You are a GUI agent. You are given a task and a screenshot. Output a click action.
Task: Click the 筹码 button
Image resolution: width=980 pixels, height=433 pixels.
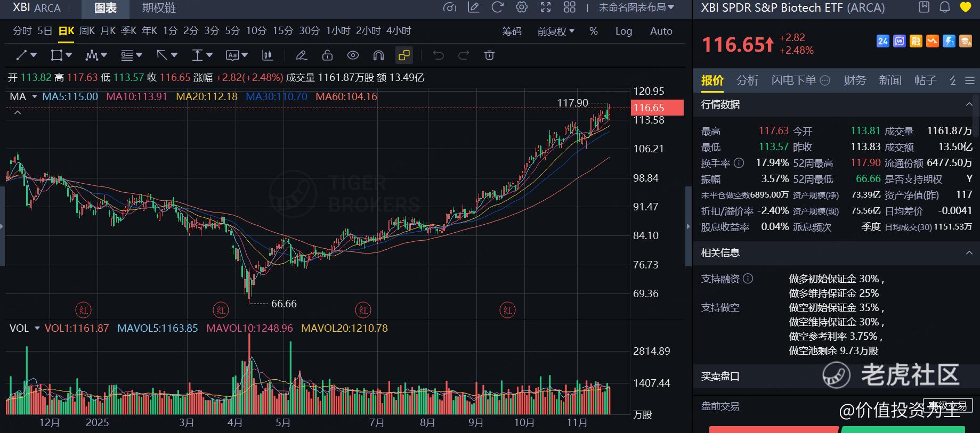click(x=512, y=31)
